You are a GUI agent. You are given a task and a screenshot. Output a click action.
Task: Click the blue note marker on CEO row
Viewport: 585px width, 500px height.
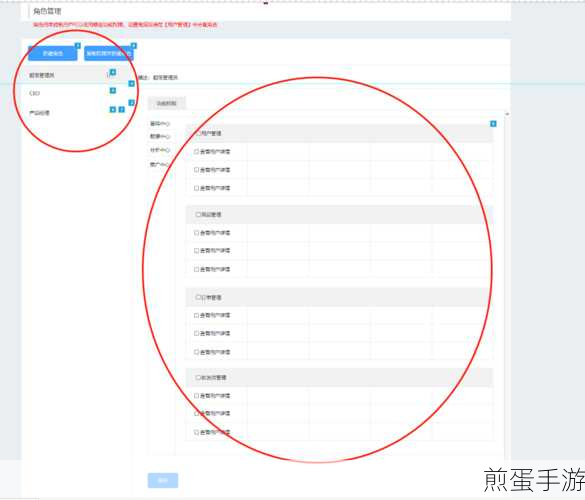tap(113, 91)
